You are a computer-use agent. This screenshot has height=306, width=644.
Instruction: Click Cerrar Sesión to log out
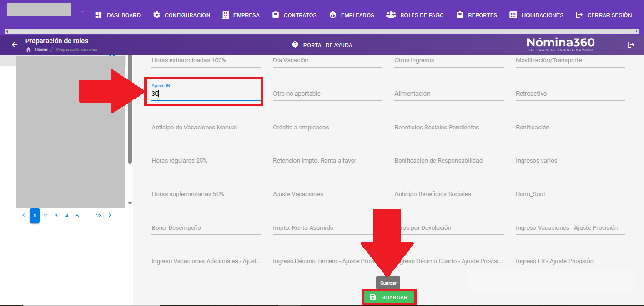(604, 15)
